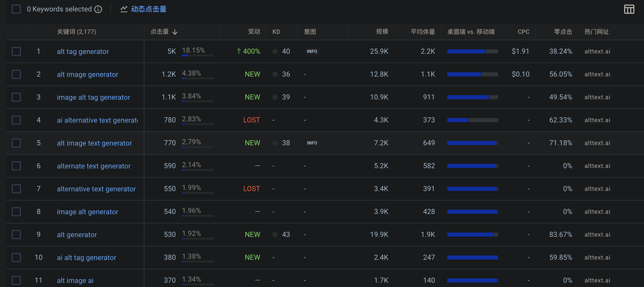Select the checkbox for alternate text generator row
644x287 pixels.
point(16,166)
